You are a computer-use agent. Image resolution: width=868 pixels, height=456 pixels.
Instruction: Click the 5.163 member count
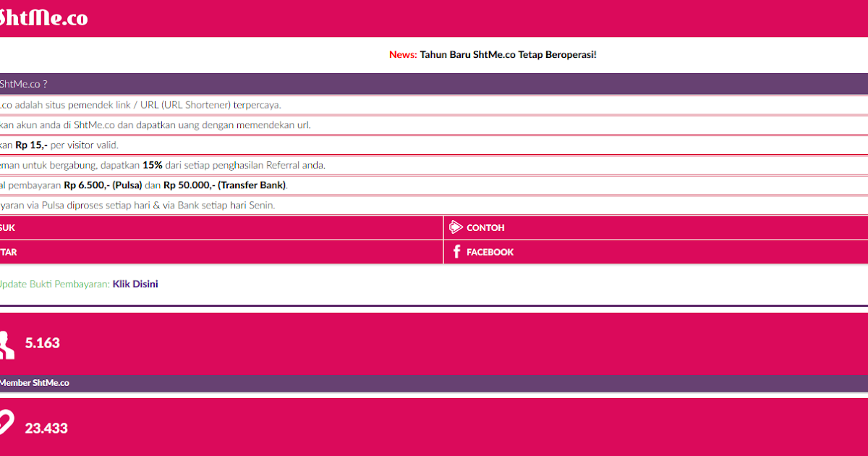tap(42, 343)
